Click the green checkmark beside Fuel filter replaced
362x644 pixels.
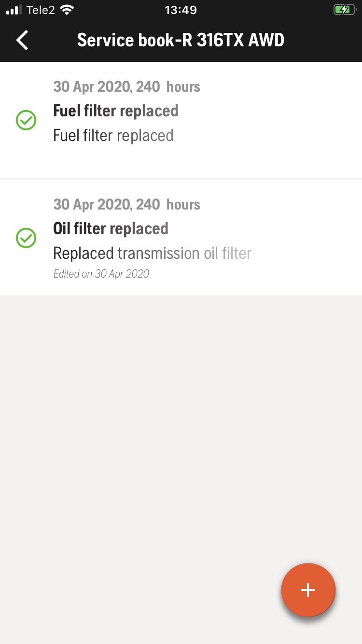26,120
